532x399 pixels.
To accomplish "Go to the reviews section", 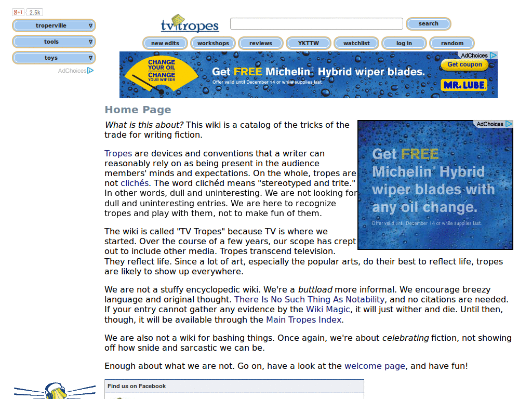I will coord(261,43).
